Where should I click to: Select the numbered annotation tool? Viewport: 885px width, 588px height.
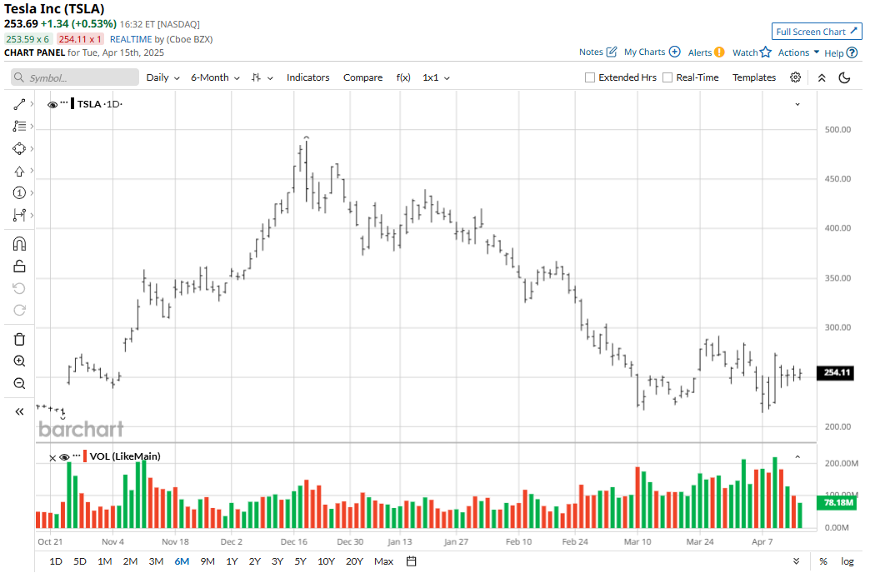pos(19,193)
